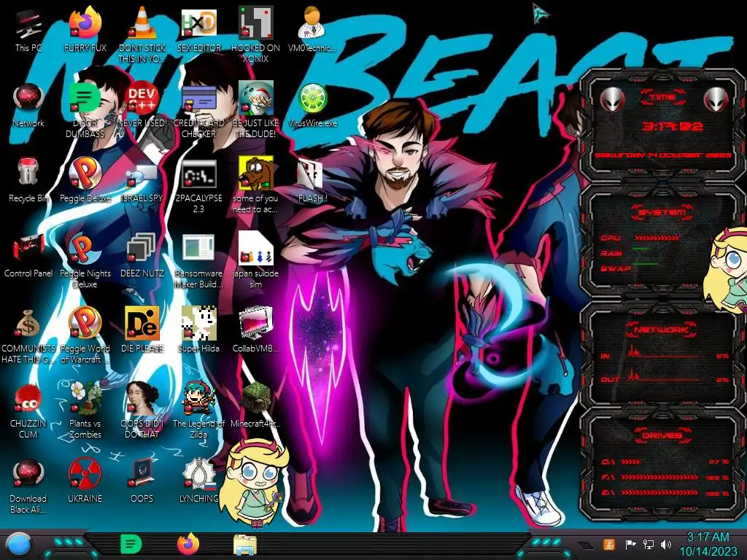Open the green chat app desktop shortcut
Screen dimensions: 747x560
pos(85,111)
